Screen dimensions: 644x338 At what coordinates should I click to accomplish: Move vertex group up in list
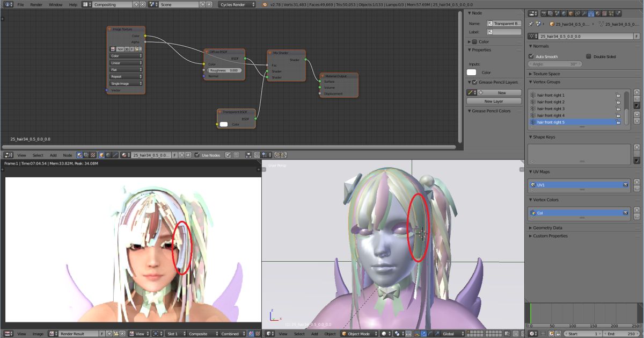click(x=636, y=114)
